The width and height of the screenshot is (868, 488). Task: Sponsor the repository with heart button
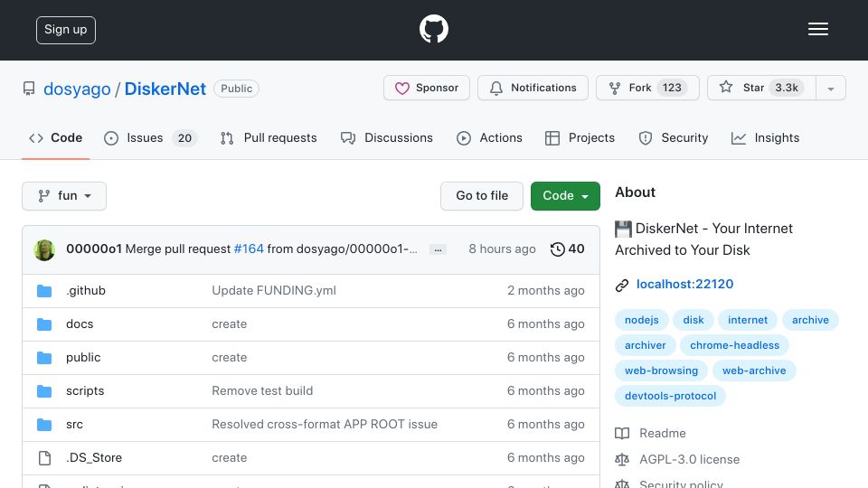tap(426, 88)
